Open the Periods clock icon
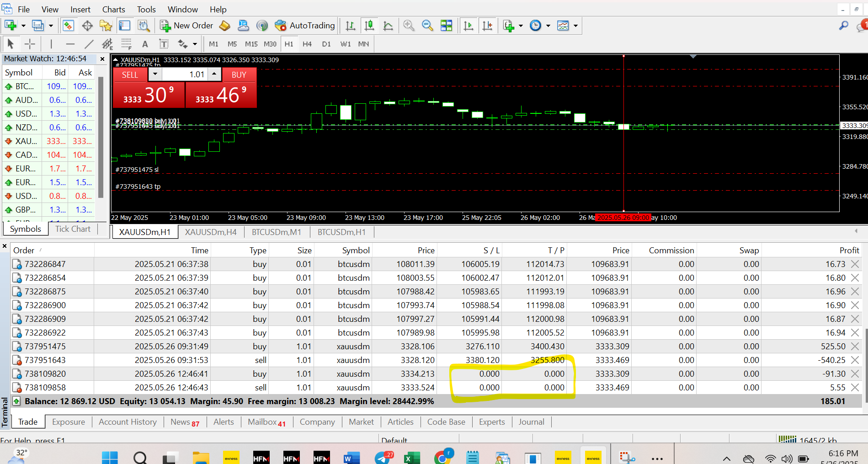 (x=535, y=26)
